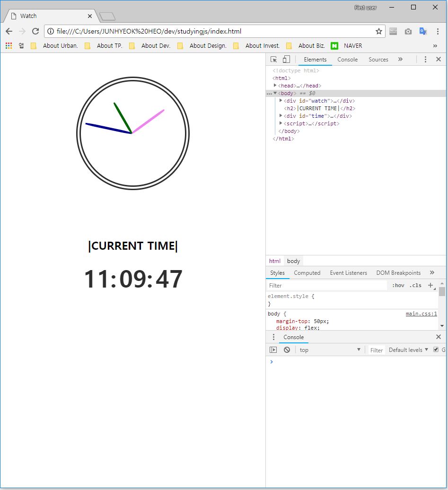
Task: Show more DevTools panels with the chevron
Action: [401, 60]
